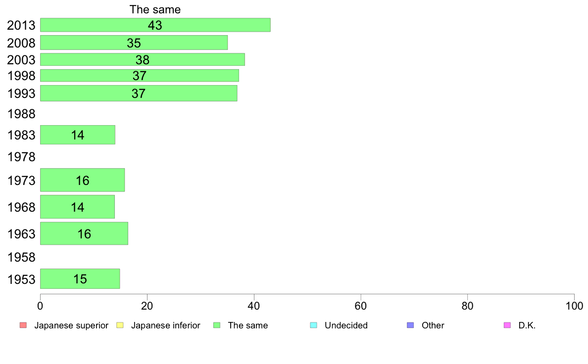Select the 1963 bar showing 16
Viewport: 588px width, 364px height.
pos(84,233)
